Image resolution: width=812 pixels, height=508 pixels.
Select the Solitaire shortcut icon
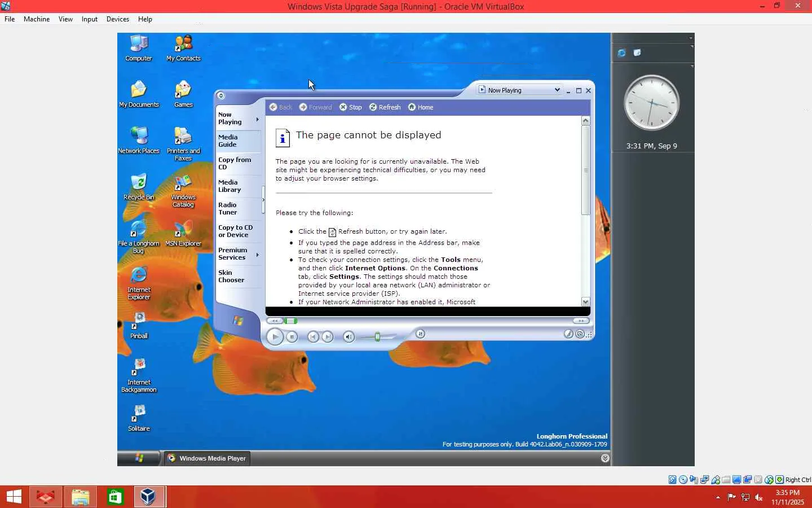click(x=139, y=418)
